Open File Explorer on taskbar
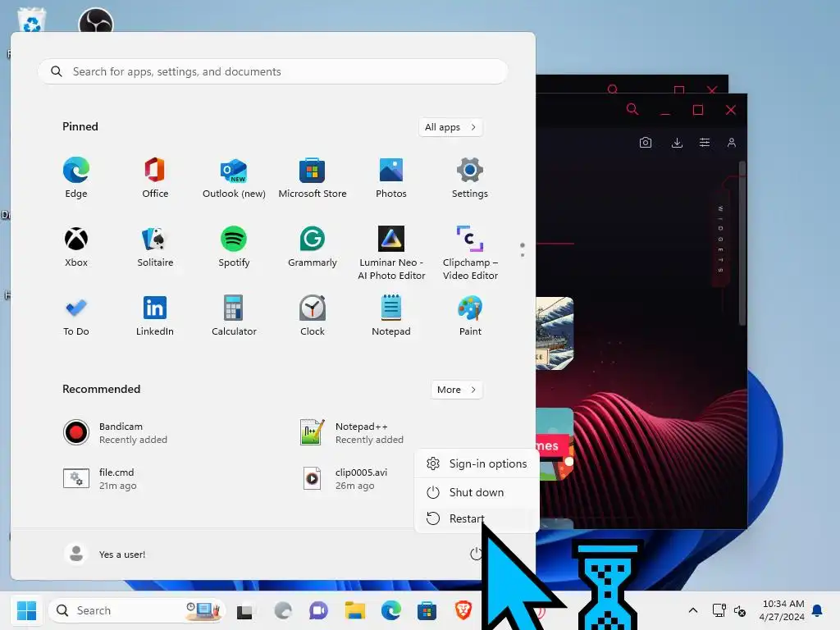Screen dimensions: 840x630 click(354, 610)
